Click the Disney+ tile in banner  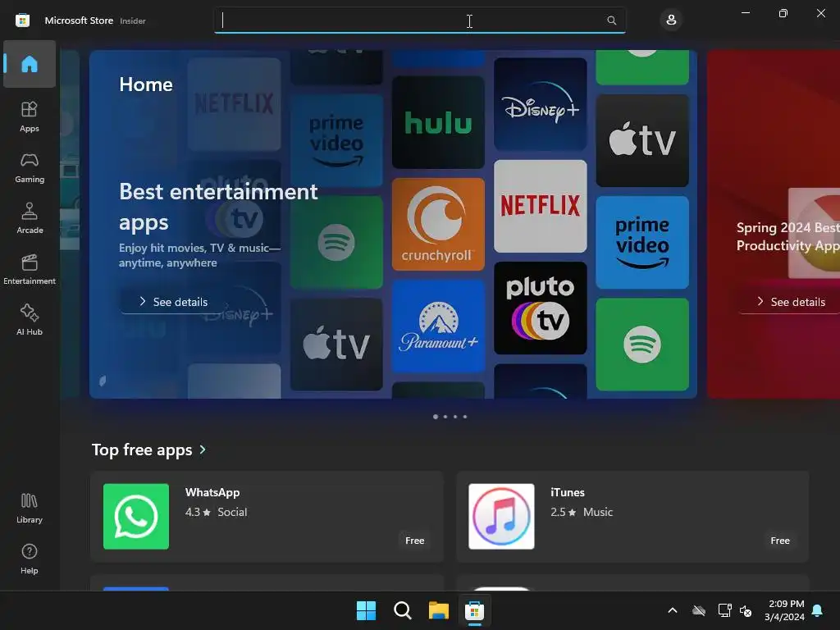[x=540, y=103]
